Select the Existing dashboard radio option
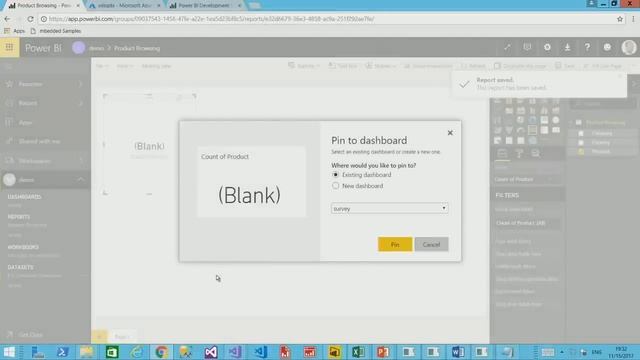Image resolution: width=640 pixels, height=360 pixels. point(336,175)
